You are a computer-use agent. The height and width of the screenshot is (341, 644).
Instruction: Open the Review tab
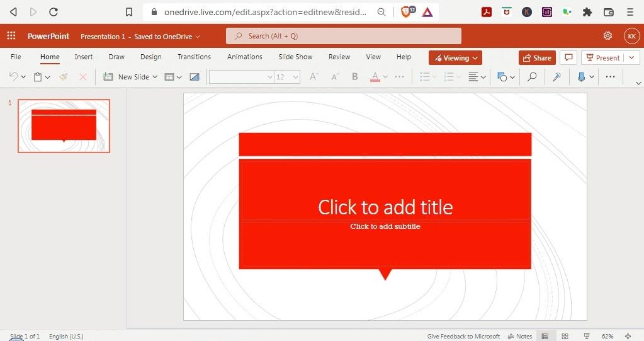pyautogui.click(x=339, y=57)
